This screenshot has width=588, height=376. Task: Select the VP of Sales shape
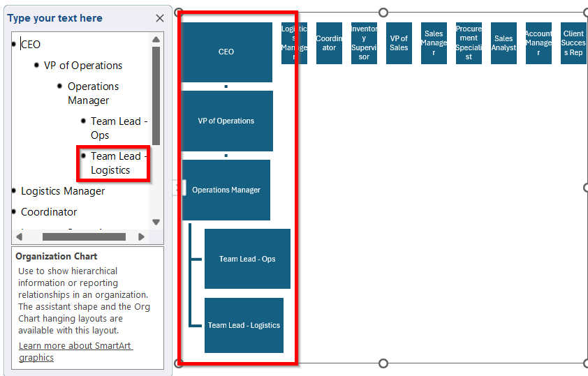pyautogui.click(x=399, y=43)
